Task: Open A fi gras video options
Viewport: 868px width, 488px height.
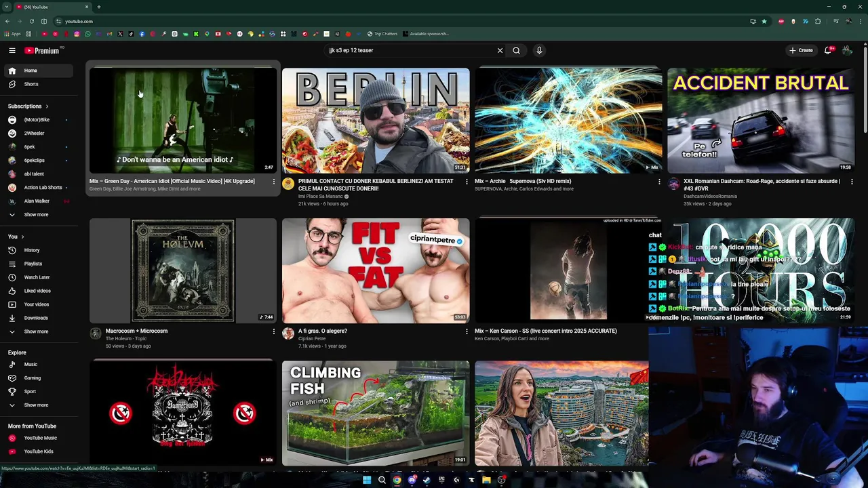Action: point(467,331)
